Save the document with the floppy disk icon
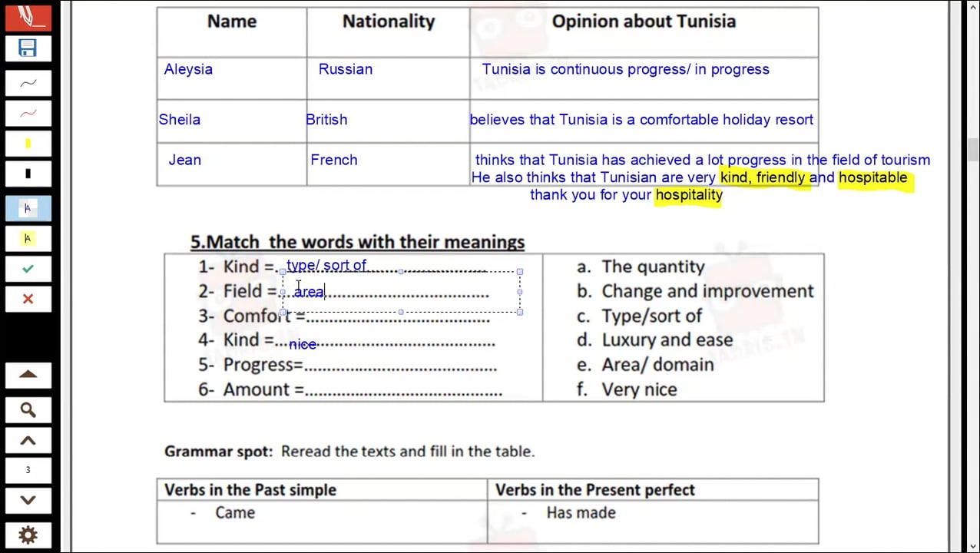Image resolution: width=980 pixels, height=553 pixels. point(28,48)
